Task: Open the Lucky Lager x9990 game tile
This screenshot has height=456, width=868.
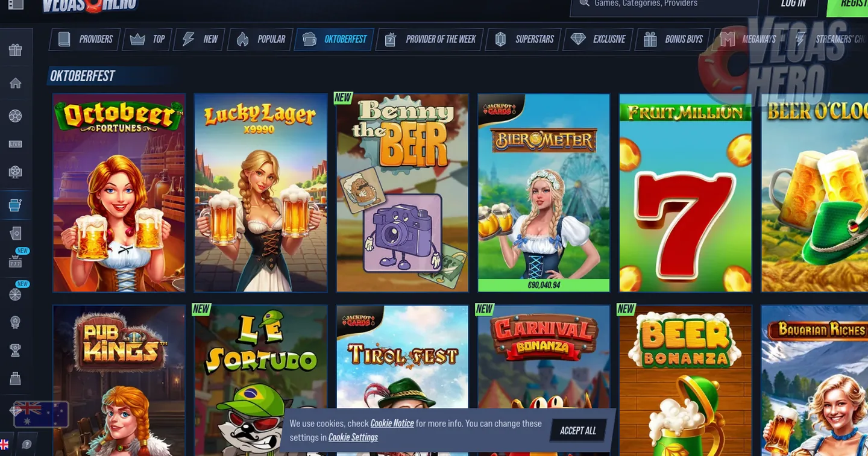Action: [x=261, y=193]
